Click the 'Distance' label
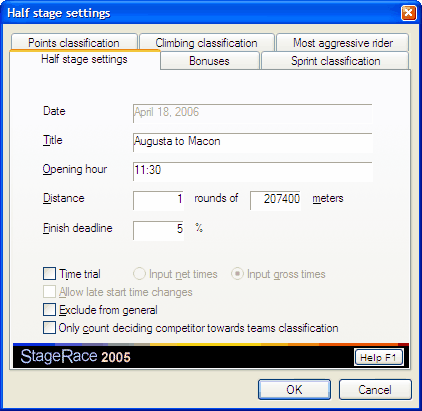Image resolution: width=422 pixels, height=411 pixels. pos(63,198)
